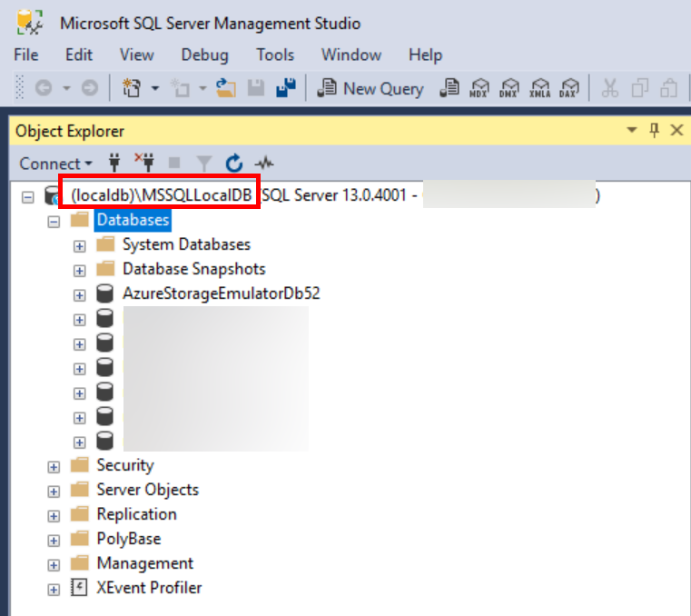Open the Edit menu
691x616 pixels.
coord(79,55)
